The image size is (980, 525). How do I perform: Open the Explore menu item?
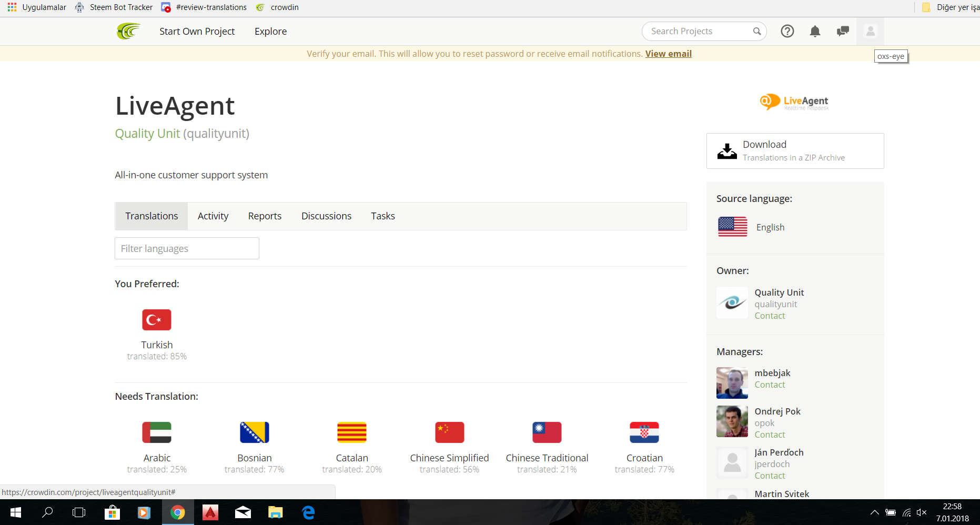[x=271, y=31]
